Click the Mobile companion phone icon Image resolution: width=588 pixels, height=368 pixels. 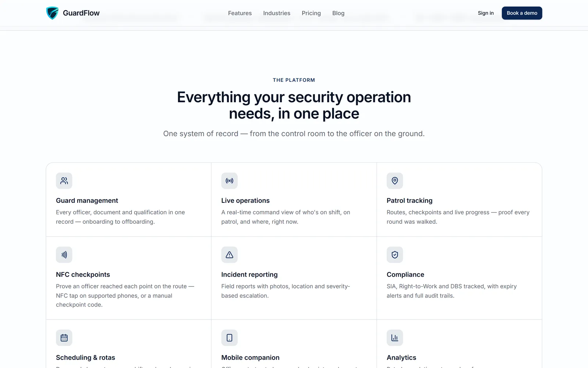[x=229, y=338]
